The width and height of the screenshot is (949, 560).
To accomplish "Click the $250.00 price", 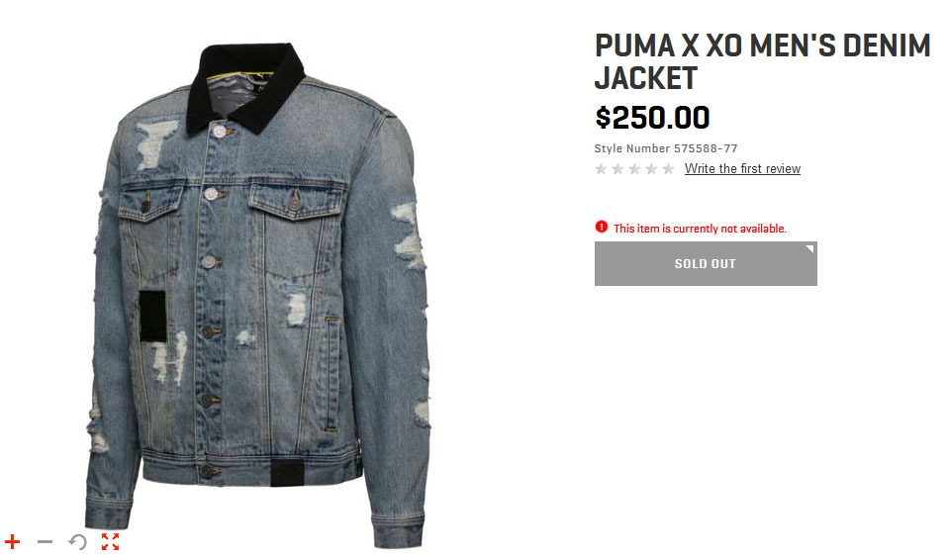I will (x=652, y=118).
